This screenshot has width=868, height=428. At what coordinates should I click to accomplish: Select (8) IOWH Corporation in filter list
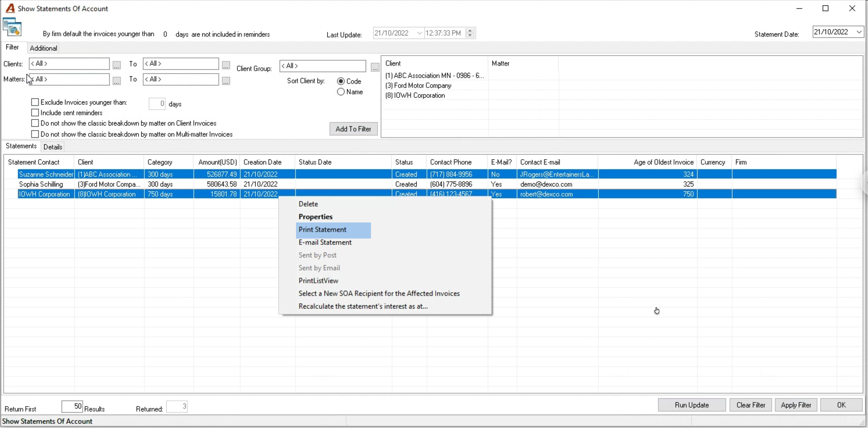[415, 95]
